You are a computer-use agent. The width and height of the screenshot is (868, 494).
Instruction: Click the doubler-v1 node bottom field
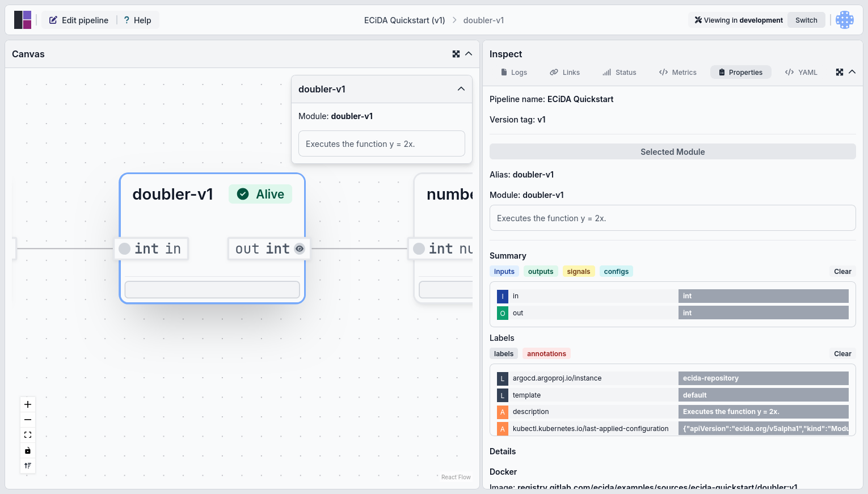pos(212,289)
